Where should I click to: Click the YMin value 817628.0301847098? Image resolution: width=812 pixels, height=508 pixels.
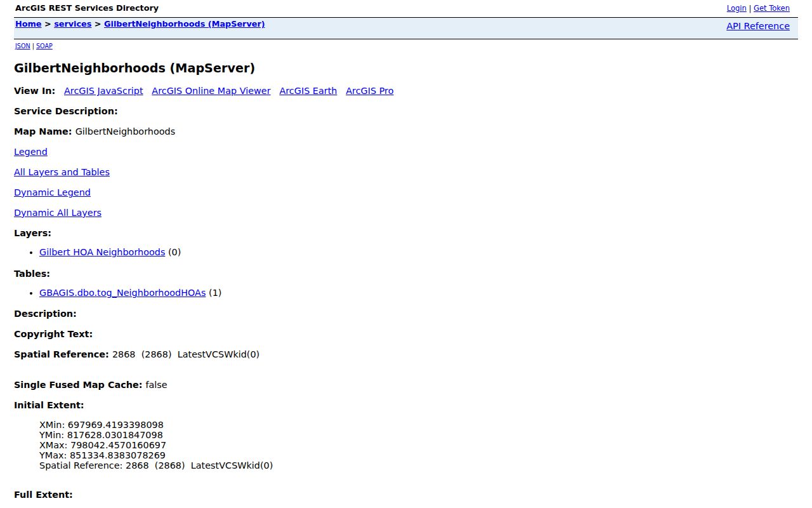(x=115, y=435)
